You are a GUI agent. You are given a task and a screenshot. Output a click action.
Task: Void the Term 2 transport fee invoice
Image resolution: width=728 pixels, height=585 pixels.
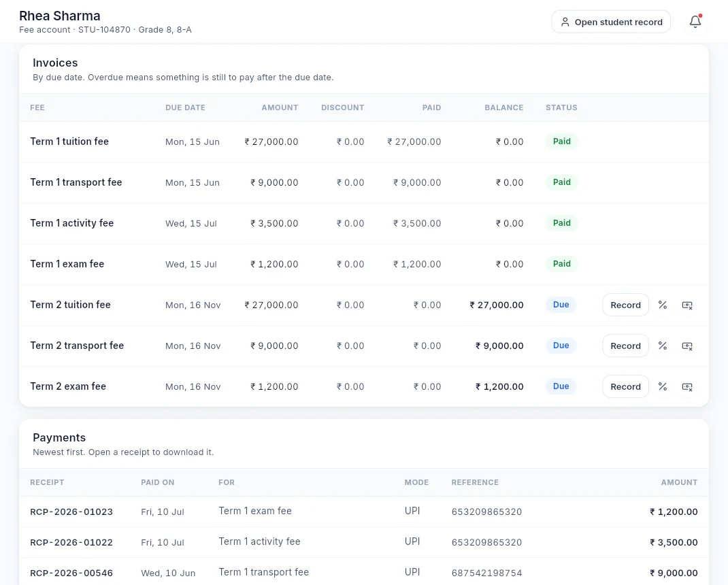point(687,346)
